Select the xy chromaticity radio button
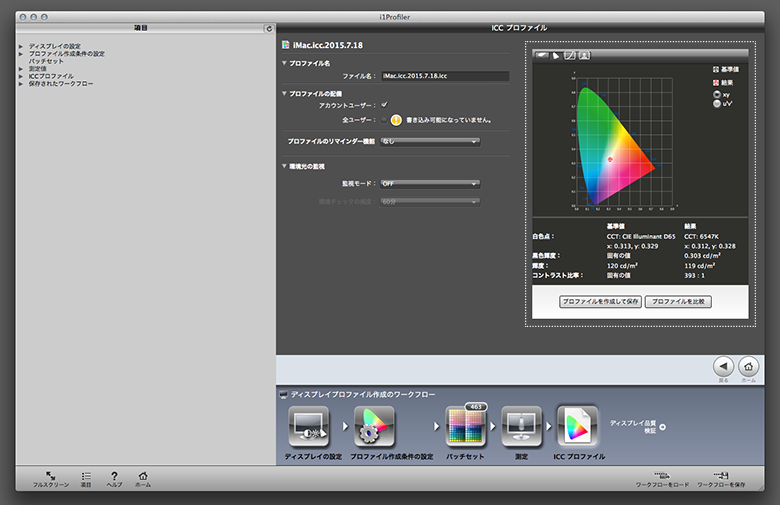Image resolution: width=780 pixels, height=505 pixels. tap(717, 94)
